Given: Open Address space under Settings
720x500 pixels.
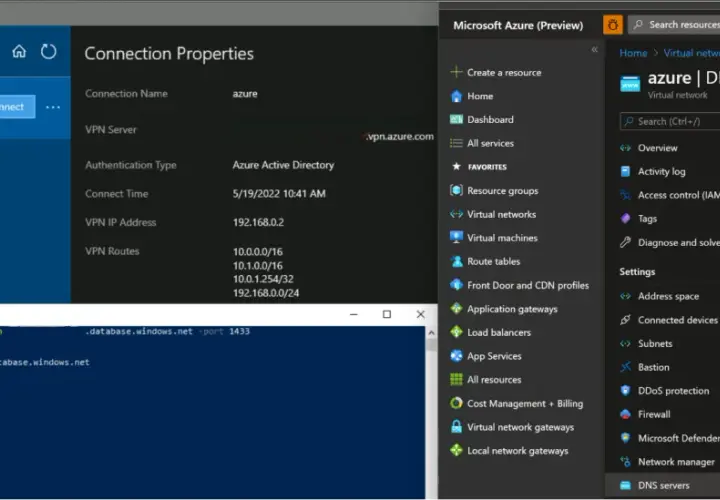Looking at the screenshot, I should [669, 296].
